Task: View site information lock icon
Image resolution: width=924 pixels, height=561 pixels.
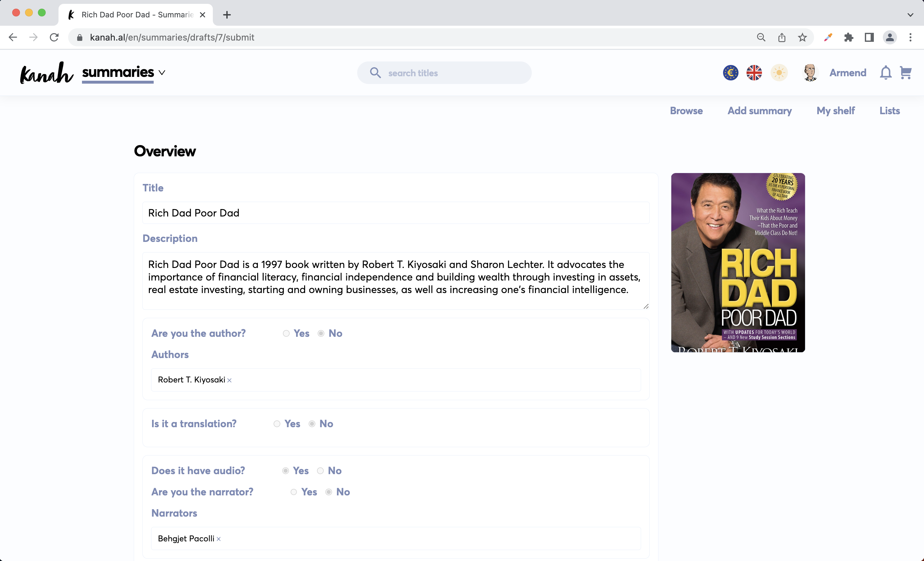Action: pyautogui.click(x=79, y=37)
